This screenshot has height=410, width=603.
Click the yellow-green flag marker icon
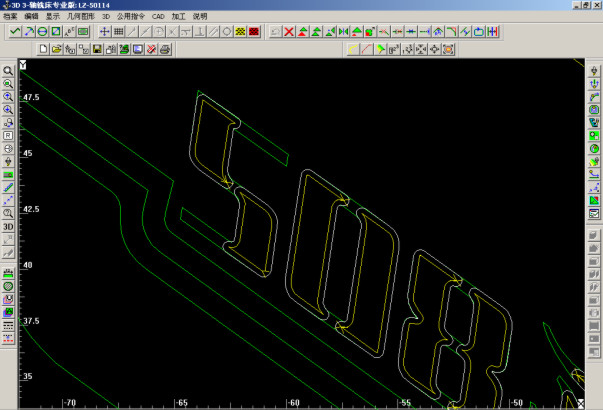click(380, 49)
